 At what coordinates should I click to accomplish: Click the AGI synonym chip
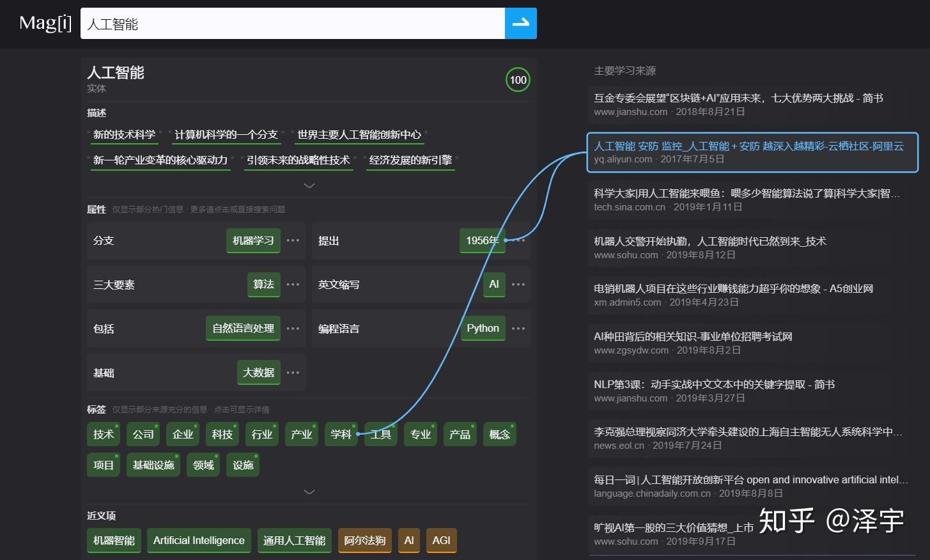coord(442,541)
